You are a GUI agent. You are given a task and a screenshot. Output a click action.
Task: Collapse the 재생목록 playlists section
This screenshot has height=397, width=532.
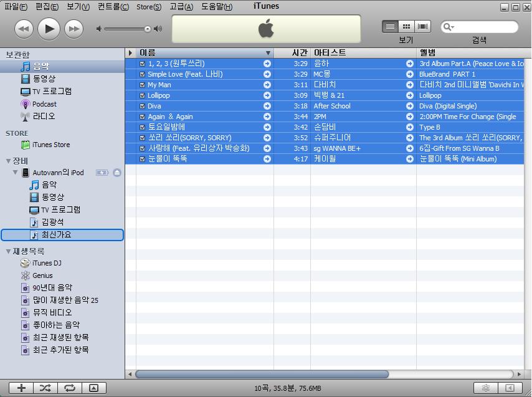click(8, 251)
